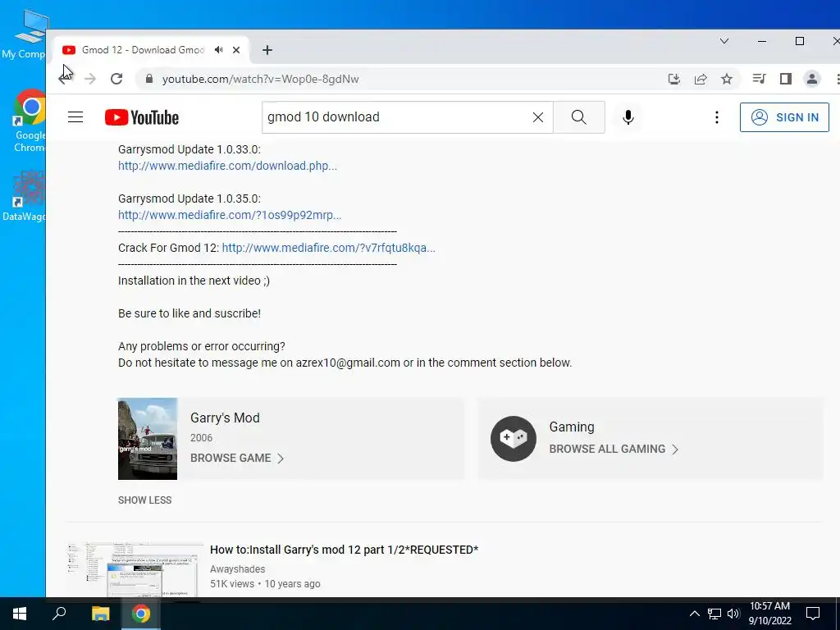Click the install app icon in address bar

674,80
